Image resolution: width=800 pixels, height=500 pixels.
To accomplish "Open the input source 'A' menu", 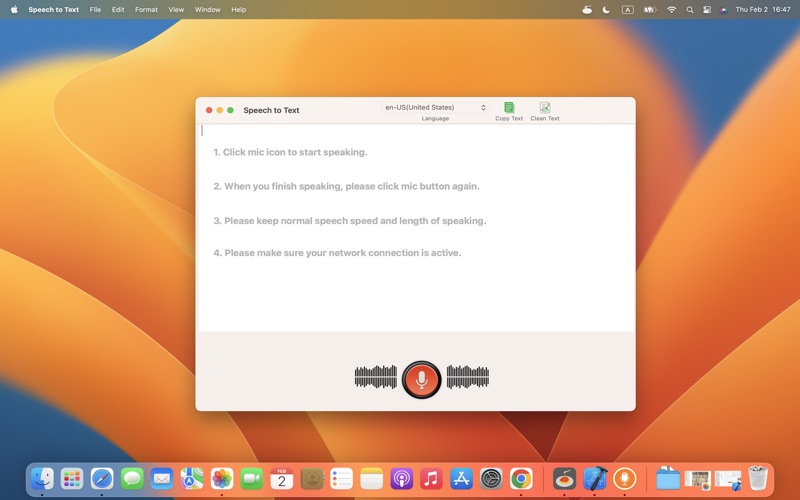I will 628,10.
